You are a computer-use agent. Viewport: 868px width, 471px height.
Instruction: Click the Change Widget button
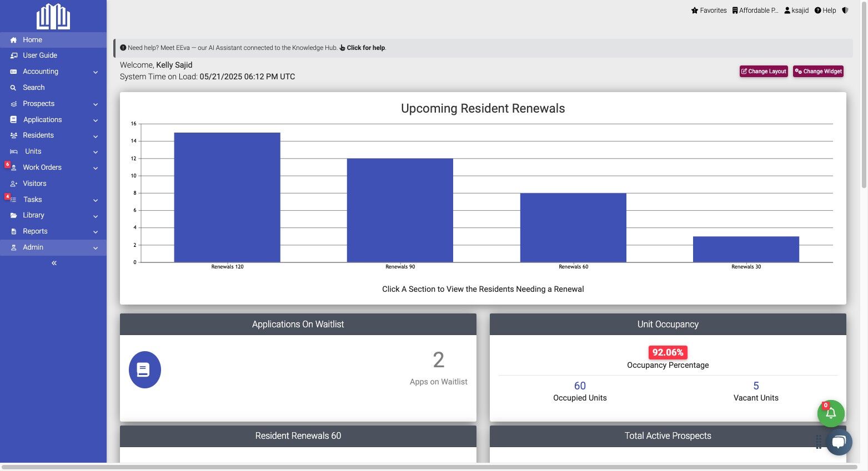(x=818, y=71)
